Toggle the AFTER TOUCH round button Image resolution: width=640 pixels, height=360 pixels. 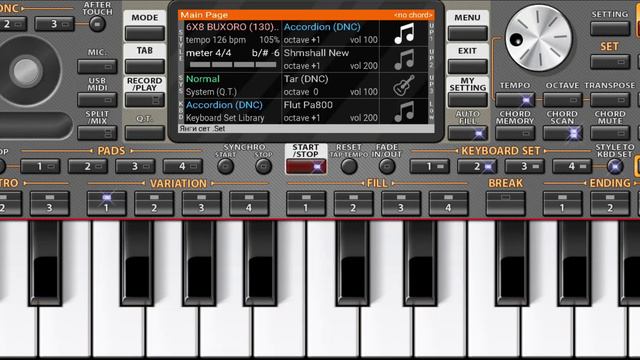(x=97, y=24)
